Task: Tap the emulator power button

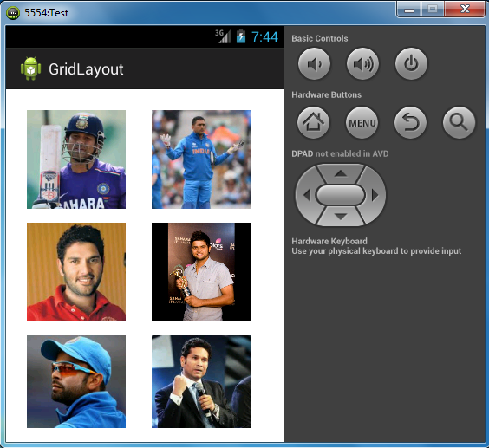Action: point(411,63)
